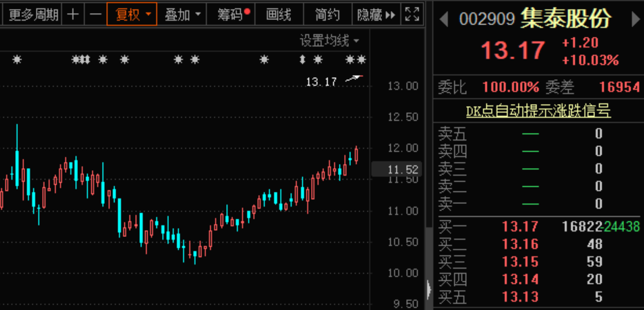The image size is (644, 310).
Task: Select 买五 price 13.13
Action: pos(520,296)
